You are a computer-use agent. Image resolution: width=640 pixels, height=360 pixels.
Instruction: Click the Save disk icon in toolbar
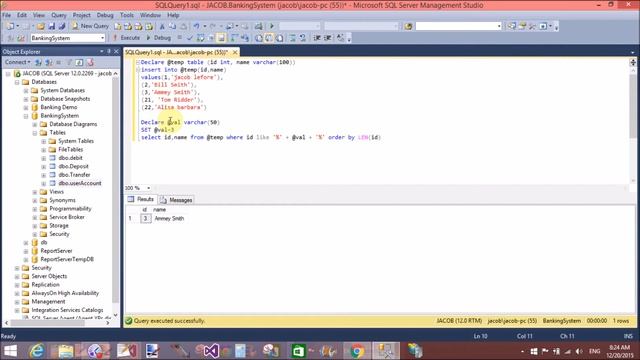click(51, 26)
